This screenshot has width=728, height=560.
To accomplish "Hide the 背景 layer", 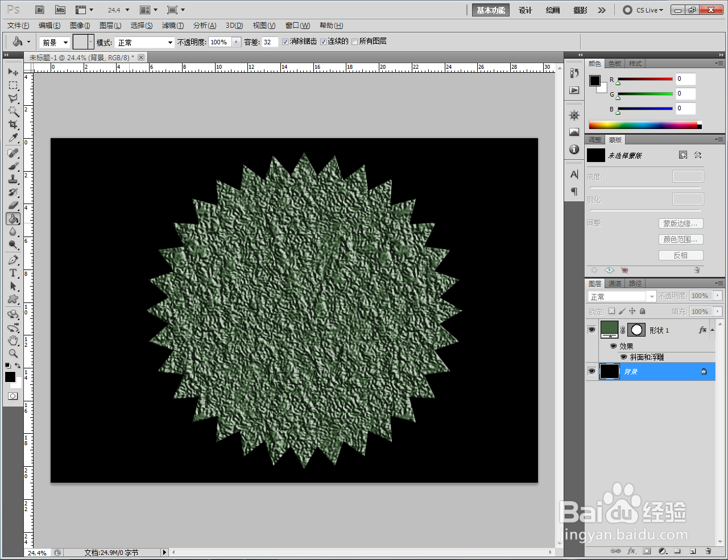I will [591, 371].
